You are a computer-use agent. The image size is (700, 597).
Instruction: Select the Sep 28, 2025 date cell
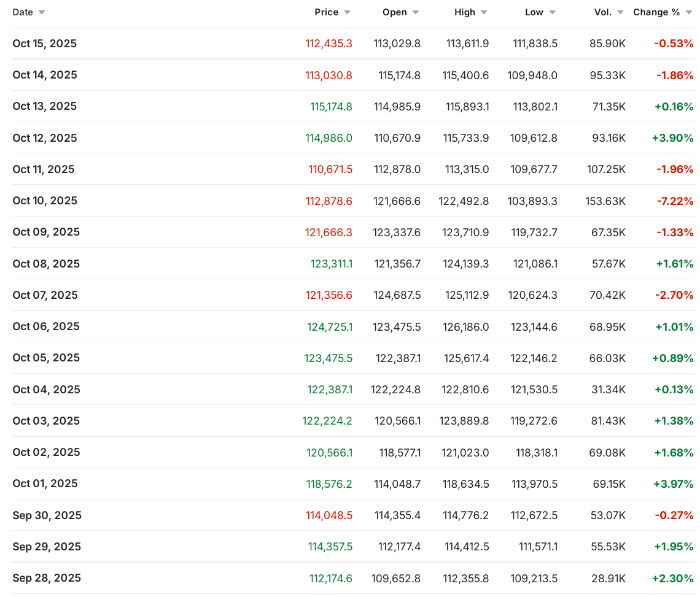click(47, 578)
